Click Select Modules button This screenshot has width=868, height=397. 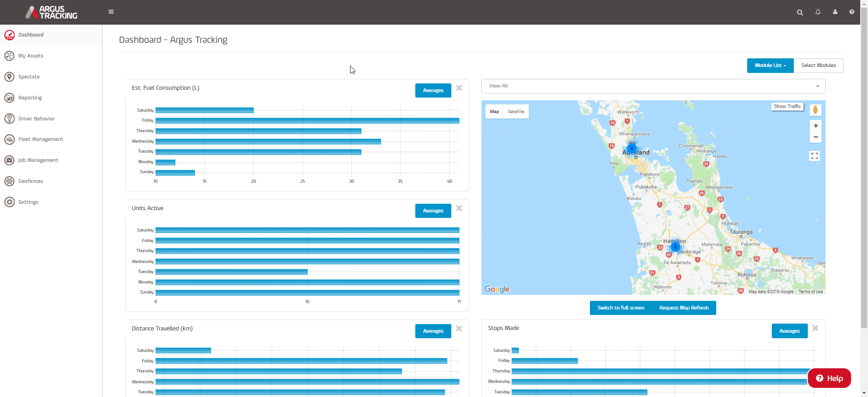[819, 66]
